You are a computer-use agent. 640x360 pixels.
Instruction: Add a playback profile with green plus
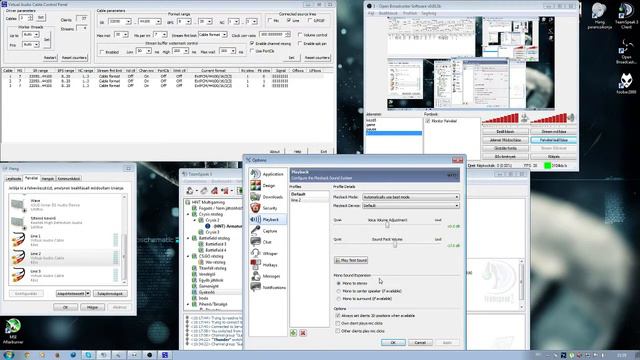point(293,333)
